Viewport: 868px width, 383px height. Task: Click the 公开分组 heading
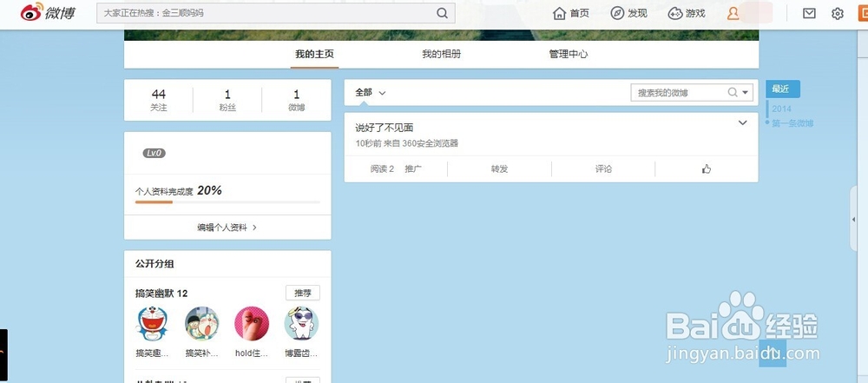pos(155,264)
